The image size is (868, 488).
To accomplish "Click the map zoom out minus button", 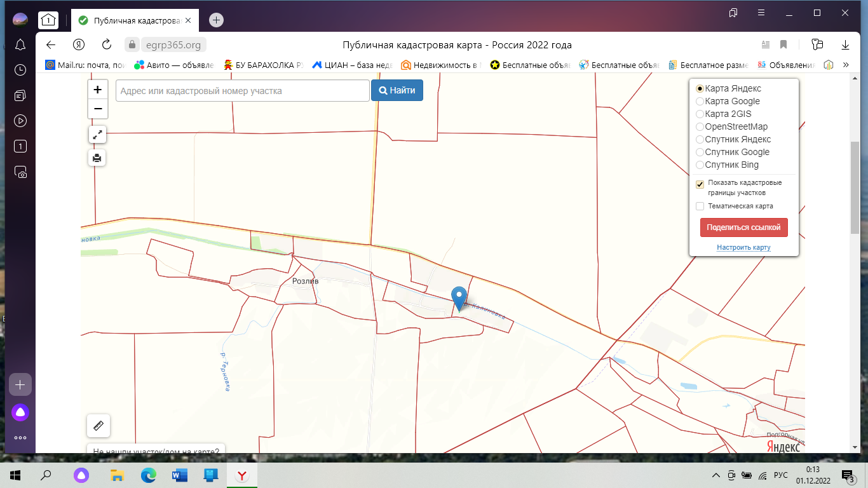I will pos(98,109).
